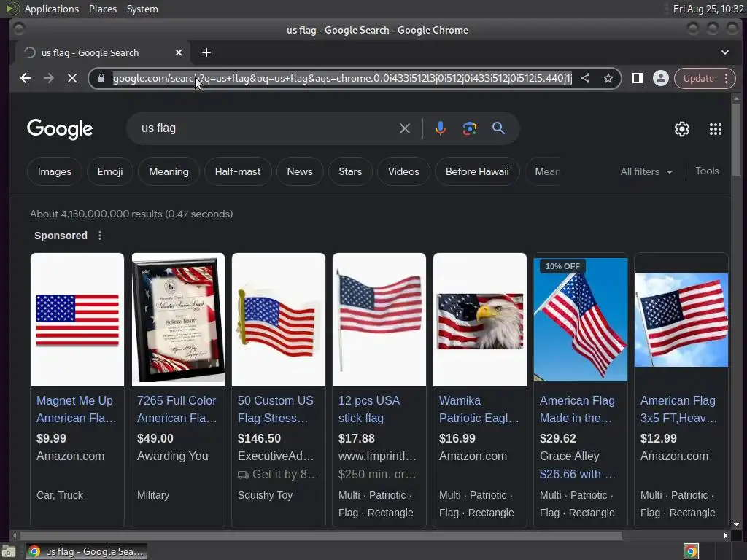
Task: Click the scroll-down arrow
Action: click(737, 524)
